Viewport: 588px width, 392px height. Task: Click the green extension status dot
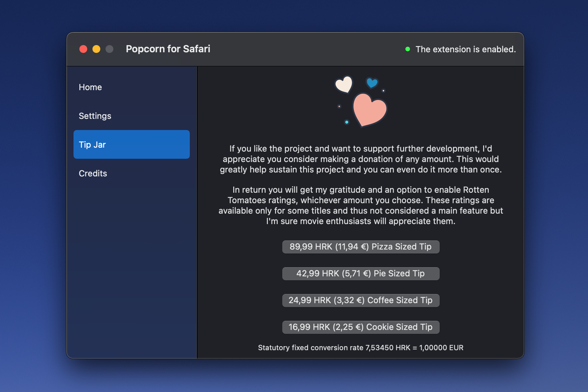tap(408, 49)
